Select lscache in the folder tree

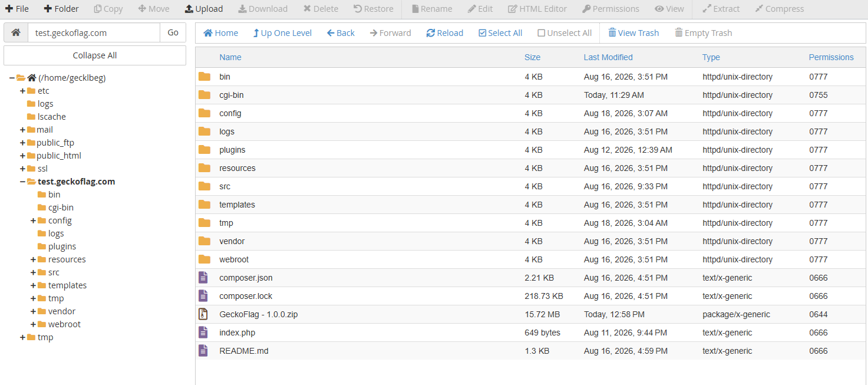51,117
